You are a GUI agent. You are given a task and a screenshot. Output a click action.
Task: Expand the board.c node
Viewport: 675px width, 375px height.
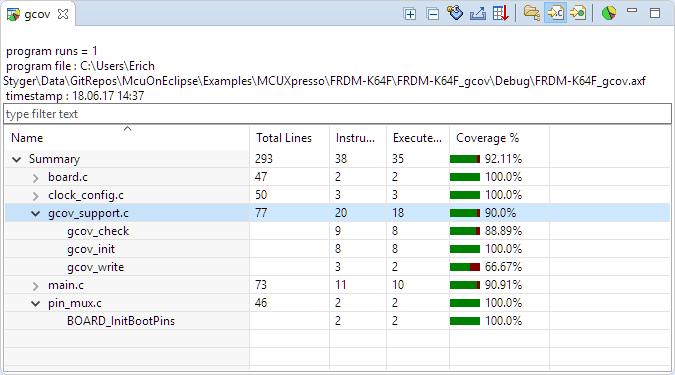pos(36,178)
